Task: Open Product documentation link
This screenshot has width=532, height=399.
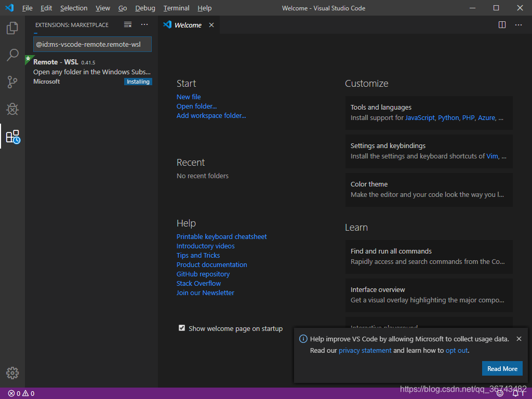Action: 212,264
